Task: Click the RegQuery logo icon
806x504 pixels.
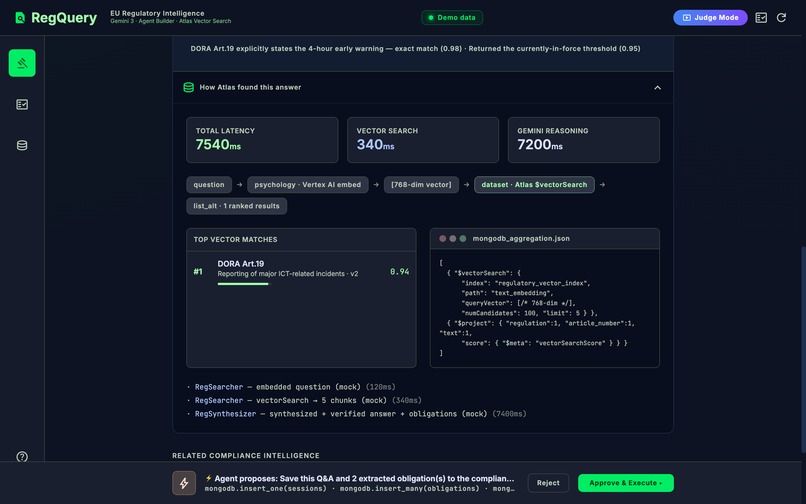Action: coord(20,18)
